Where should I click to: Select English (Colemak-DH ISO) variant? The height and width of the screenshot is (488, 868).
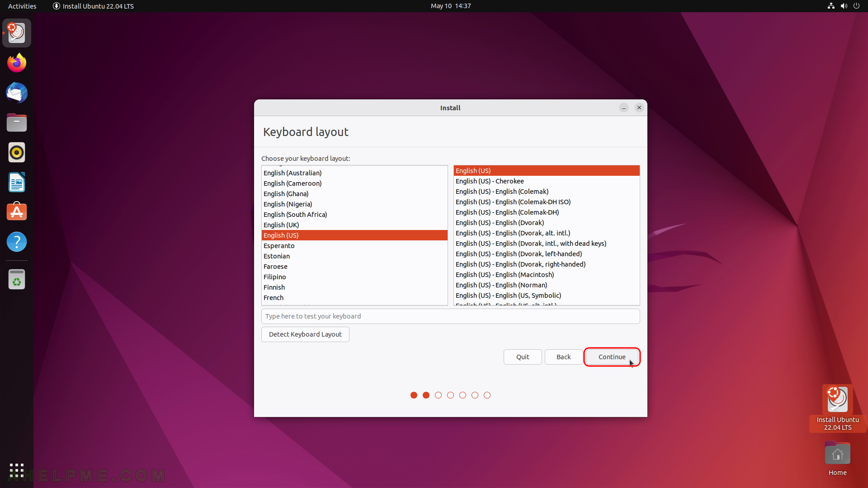pos(547,202)
